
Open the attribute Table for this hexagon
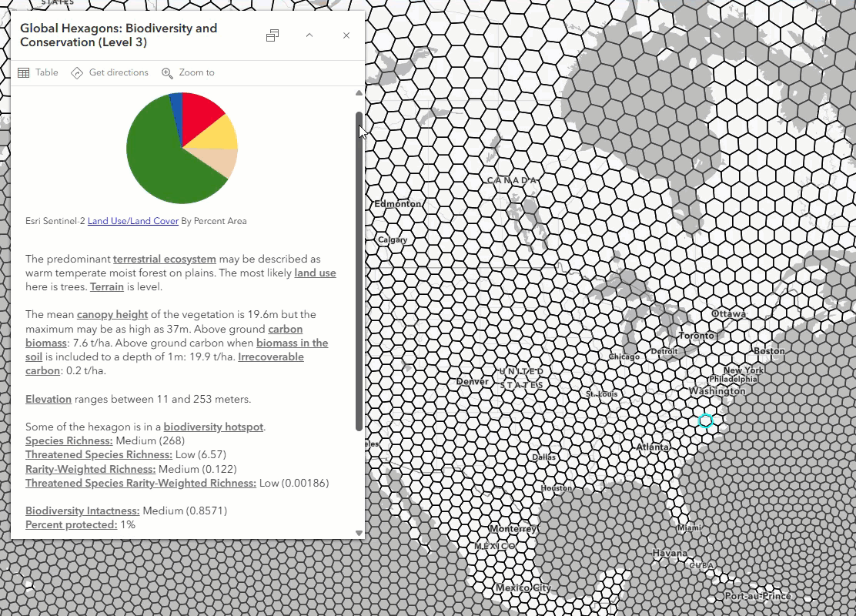tap(38, 72)
